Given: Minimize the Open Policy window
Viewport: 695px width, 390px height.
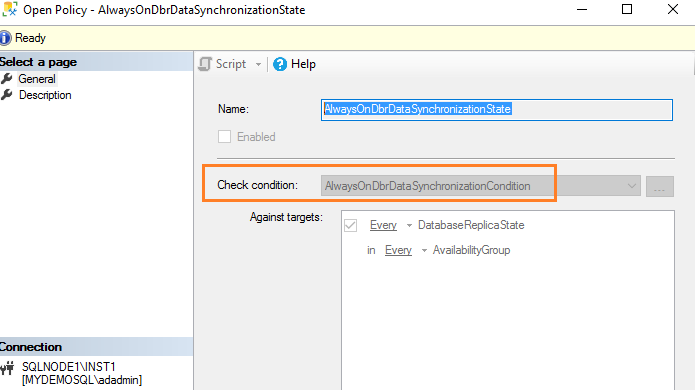Looking at the screenshot, I should 582,9.
